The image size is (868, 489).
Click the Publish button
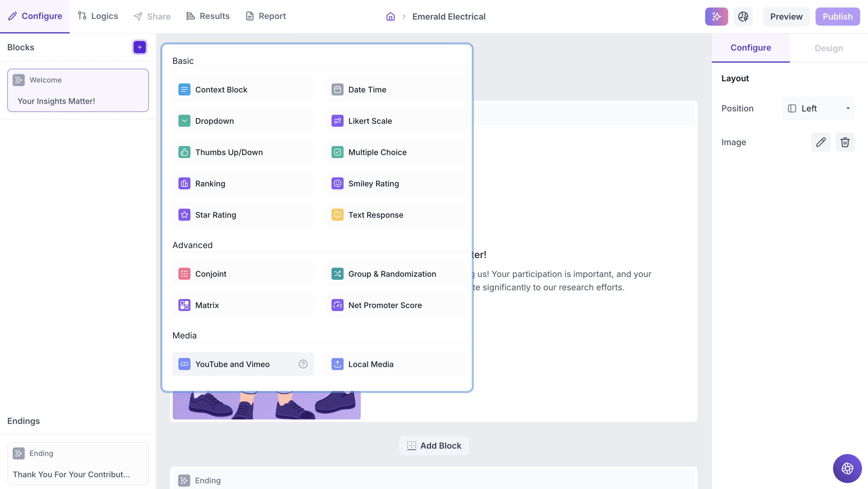pos(837,17)
